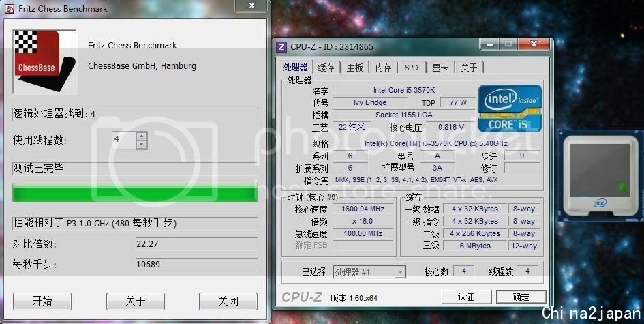
Task: Click the Intel CPU chip desktop gadget
Action: point(600,176)
